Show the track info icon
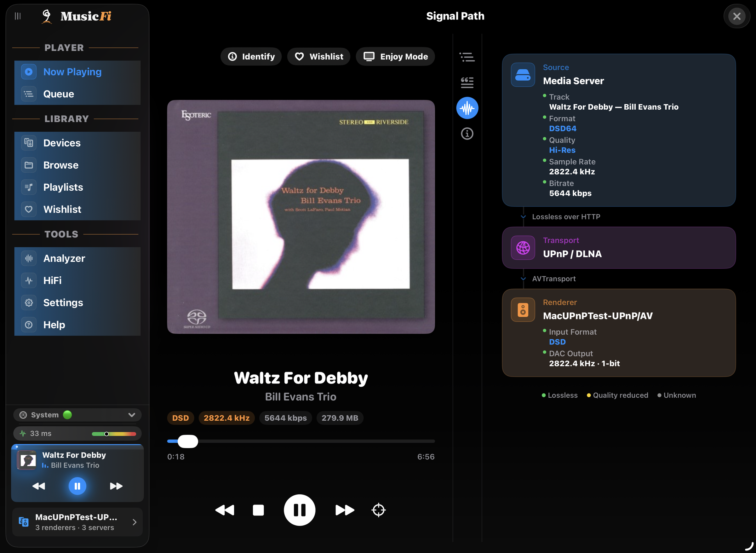Viewport: 756px width, 553px height. 467,134
